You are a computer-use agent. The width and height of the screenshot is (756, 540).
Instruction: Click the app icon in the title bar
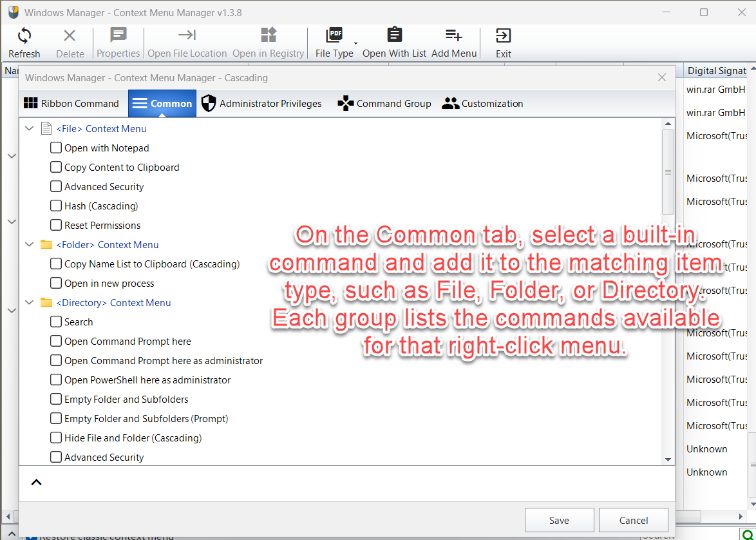[14, 12]
